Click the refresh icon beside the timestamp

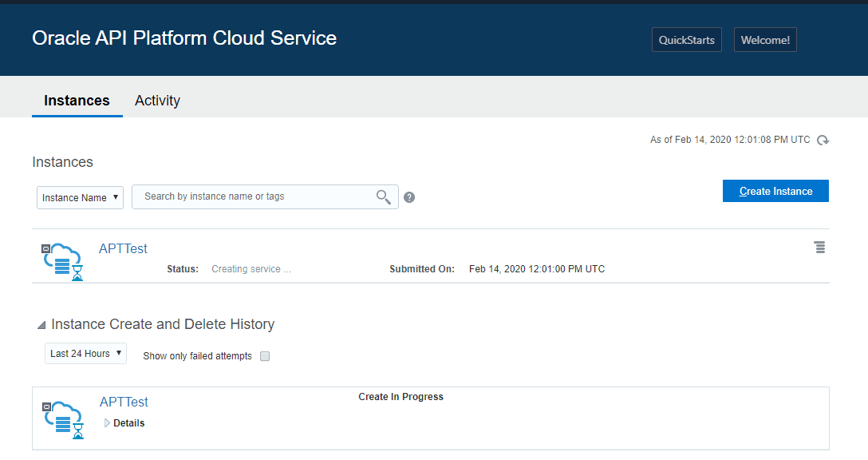click(823, 141)
